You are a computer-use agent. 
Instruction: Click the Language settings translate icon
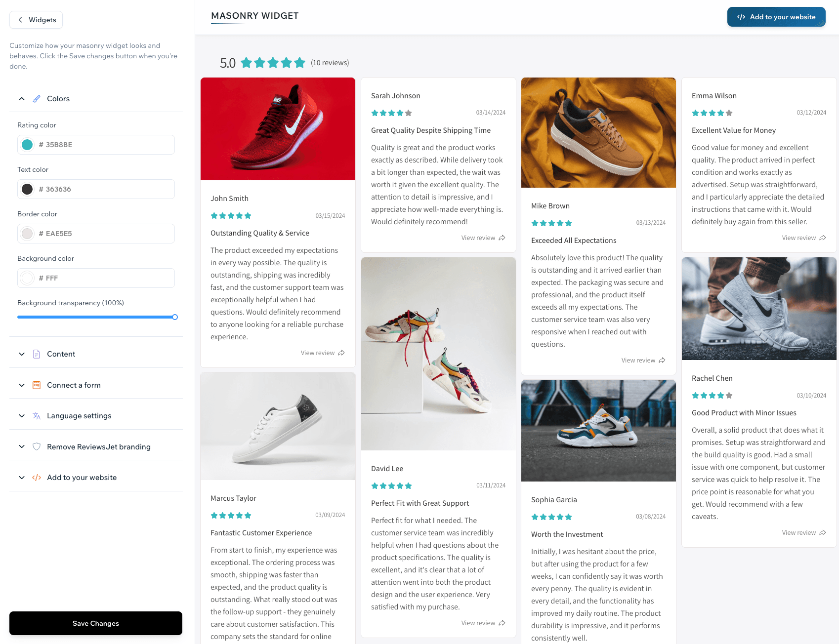pos(37,416)
